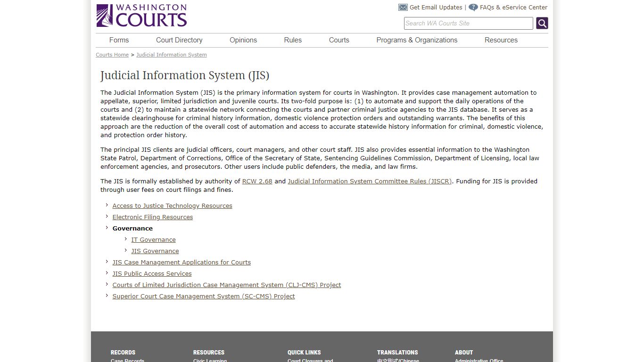
Task: Open Electronic Filing Resources link
Action: [153, 217]
